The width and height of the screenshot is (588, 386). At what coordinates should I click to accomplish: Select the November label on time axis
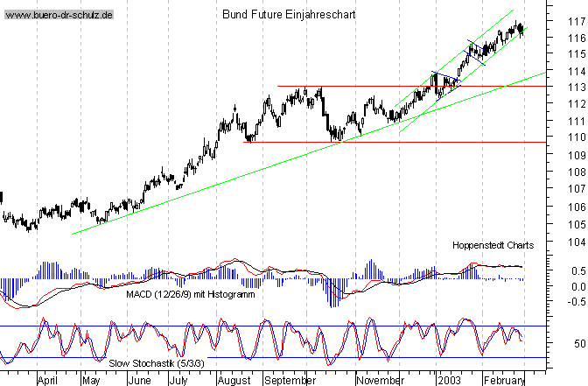point(381,380)
